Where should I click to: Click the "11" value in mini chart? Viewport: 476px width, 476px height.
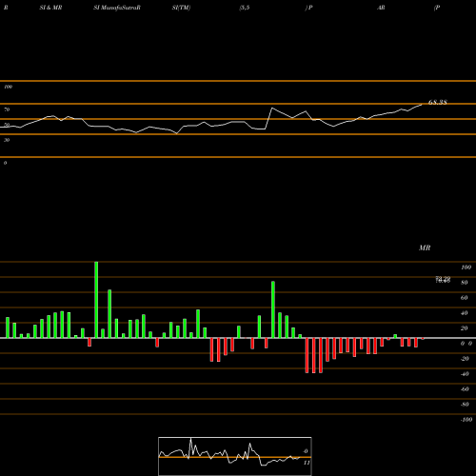[x=307, y=463]
